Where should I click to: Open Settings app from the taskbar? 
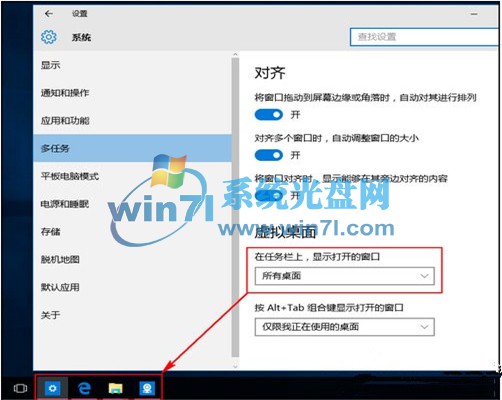pyautogui.click(x=53, y=388)
